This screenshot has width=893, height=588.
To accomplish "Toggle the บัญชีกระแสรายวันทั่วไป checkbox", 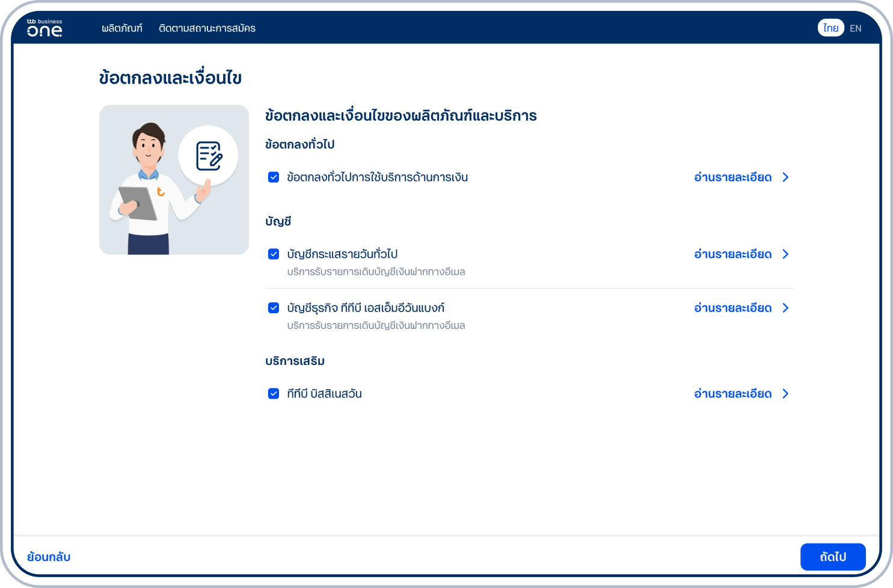I will click(274, 254).
